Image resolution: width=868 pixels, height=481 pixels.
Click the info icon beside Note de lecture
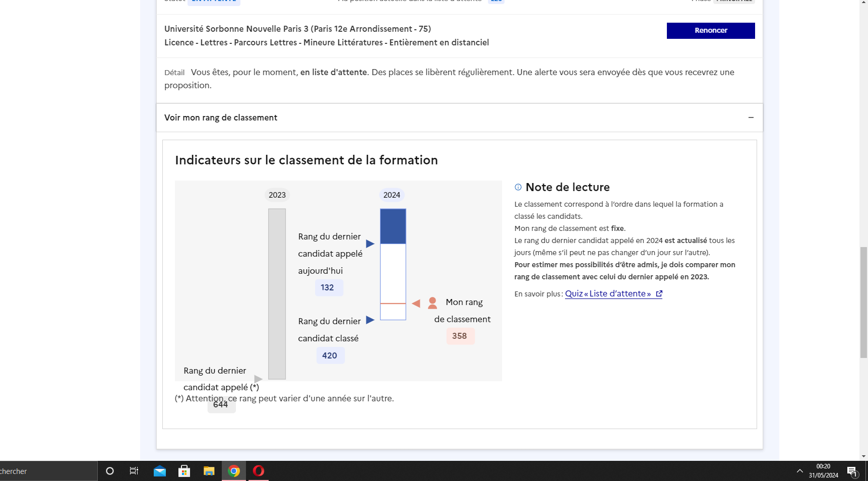518,187
